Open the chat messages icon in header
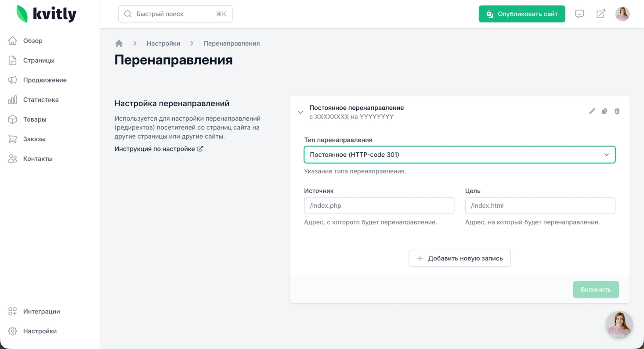644x349 pixels. click(x=580, y=14)
